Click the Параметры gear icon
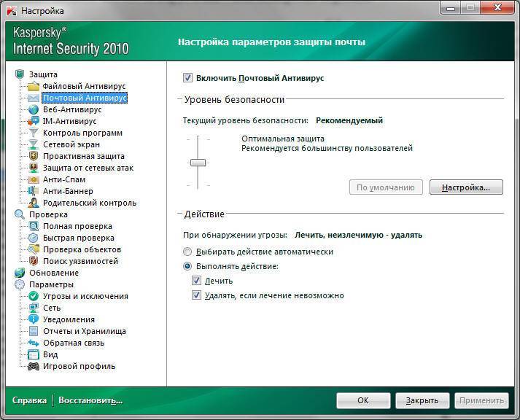Screen dimensions: 520x420 20,284
